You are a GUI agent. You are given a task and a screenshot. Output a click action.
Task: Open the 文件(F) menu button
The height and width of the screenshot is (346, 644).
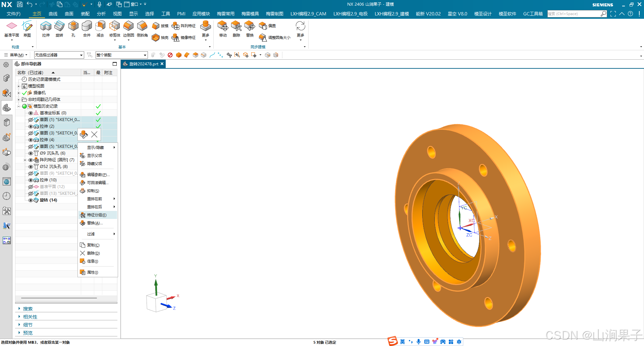pyautogui.click(x=14, y=14)
